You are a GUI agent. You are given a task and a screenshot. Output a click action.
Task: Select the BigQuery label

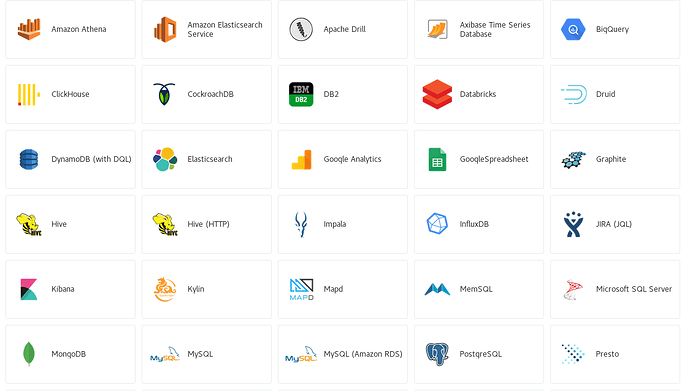pyautogui.click(x=612, y=29)
